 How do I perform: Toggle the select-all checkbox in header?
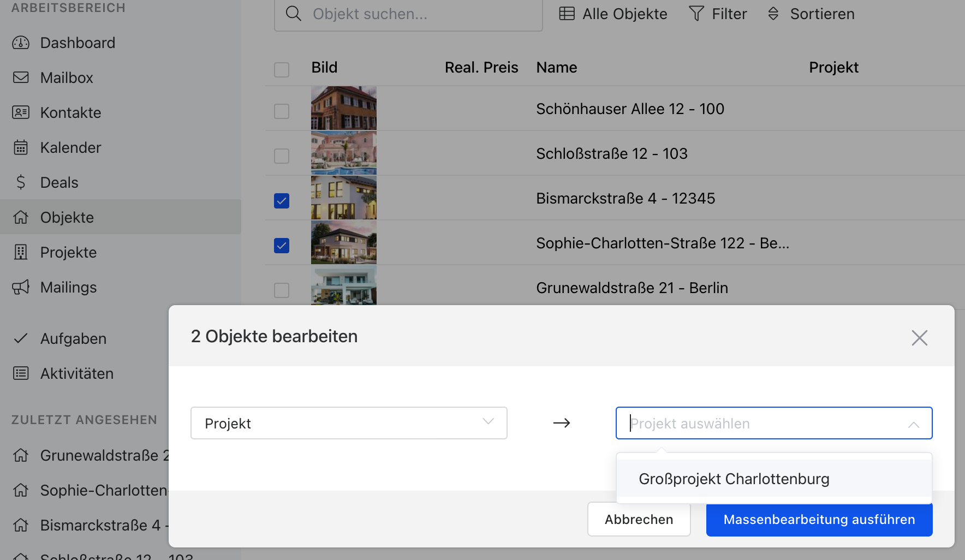click(x=282, y=70)
